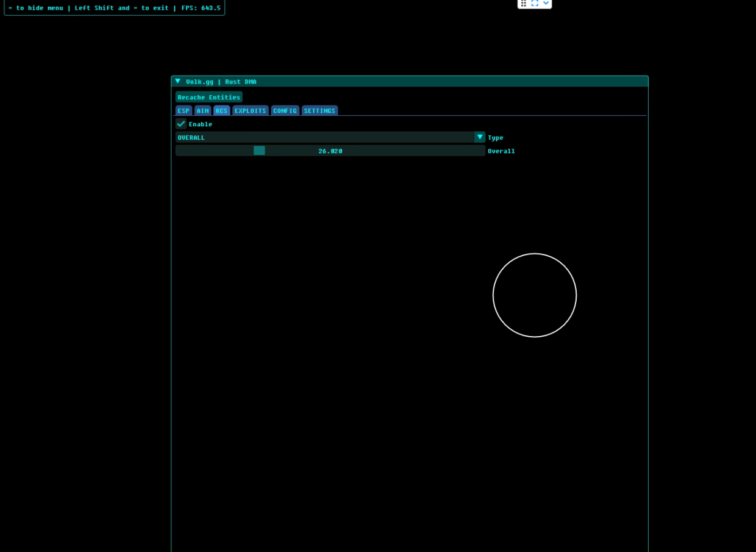Switch to the ESP tab
756x552 pixels.
(x=184, y=110)
